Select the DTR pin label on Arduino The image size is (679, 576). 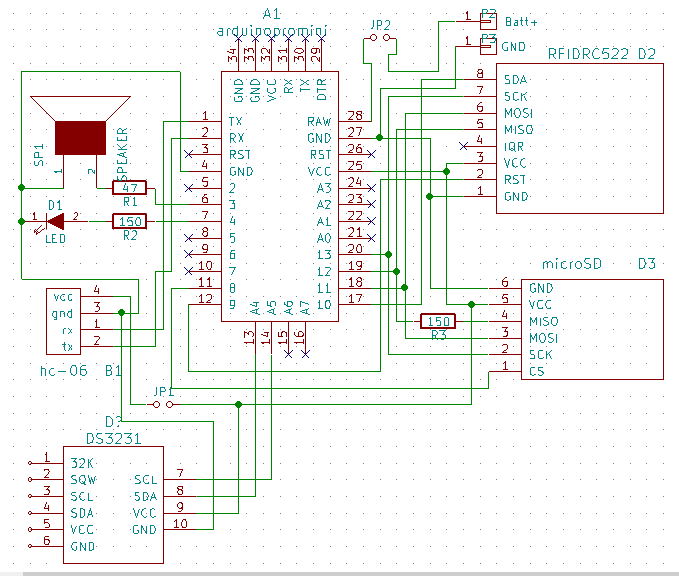(322, 90)
